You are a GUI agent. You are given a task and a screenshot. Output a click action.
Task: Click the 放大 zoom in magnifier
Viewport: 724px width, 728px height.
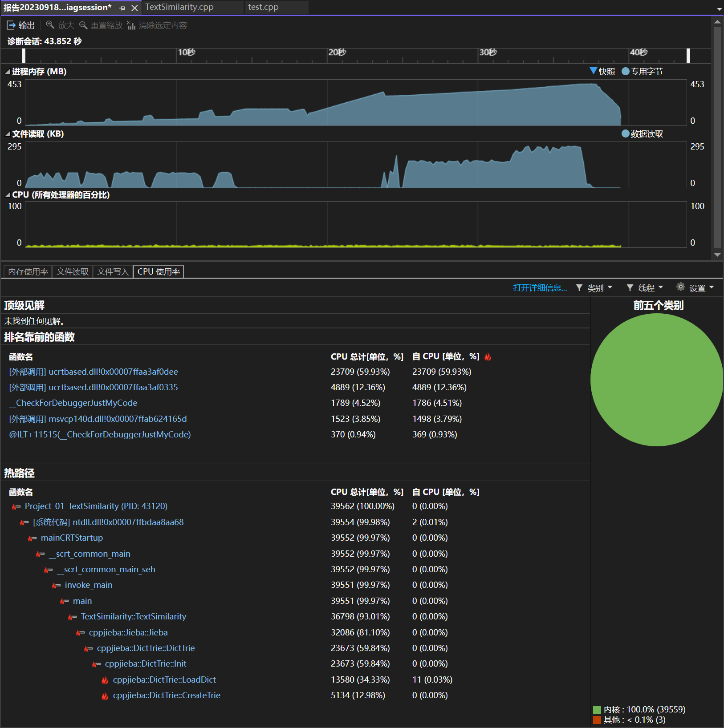pyautogui.click(x=50, y=25)
